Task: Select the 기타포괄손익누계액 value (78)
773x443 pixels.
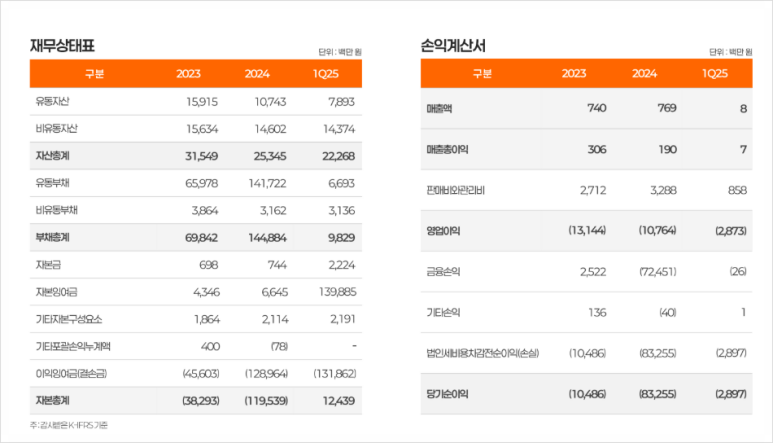Action: (280, 346)
